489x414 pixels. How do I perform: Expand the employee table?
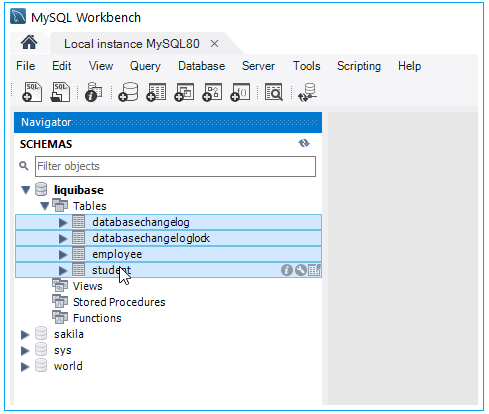click(x=63, y=254)
